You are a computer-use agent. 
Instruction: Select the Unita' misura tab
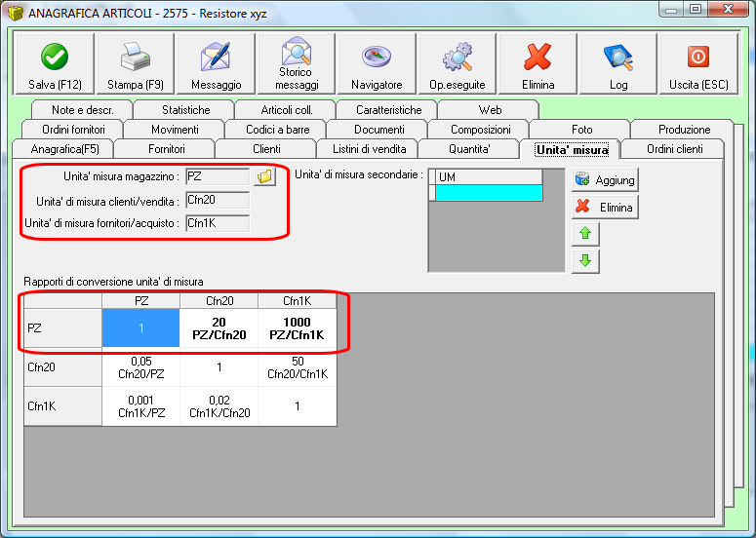(x=572, y=149)
